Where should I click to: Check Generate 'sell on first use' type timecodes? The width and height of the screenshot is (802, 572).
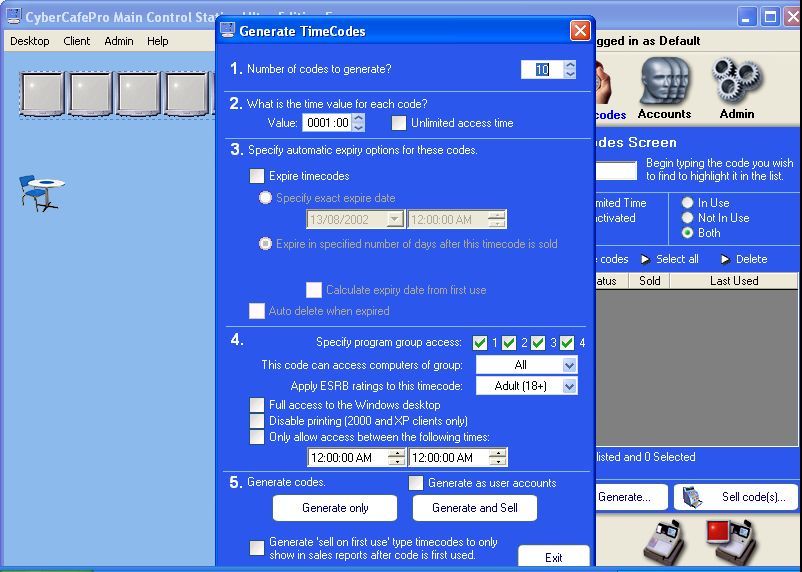point(257,548)
